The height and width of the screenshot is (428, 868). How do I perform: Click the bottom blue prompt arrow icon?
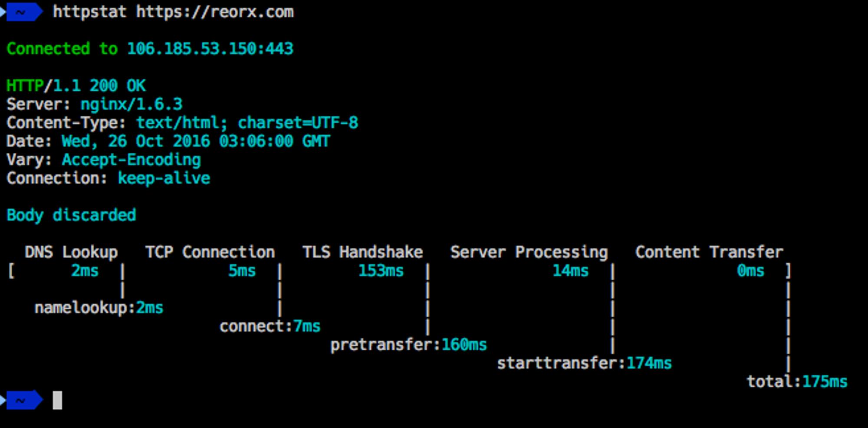point(22,400)
